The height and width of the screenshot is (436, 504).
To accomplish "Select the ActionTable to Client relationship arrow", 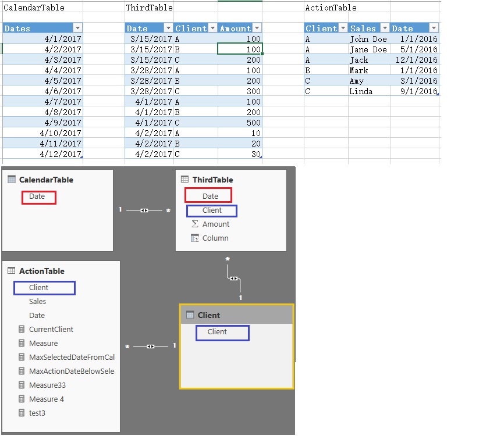I will tap(150, 346).
